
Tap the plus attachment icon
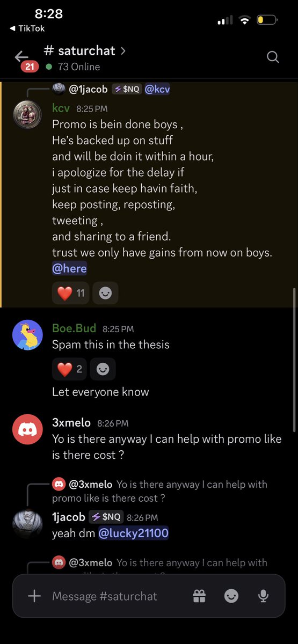(x=34, y=596)
